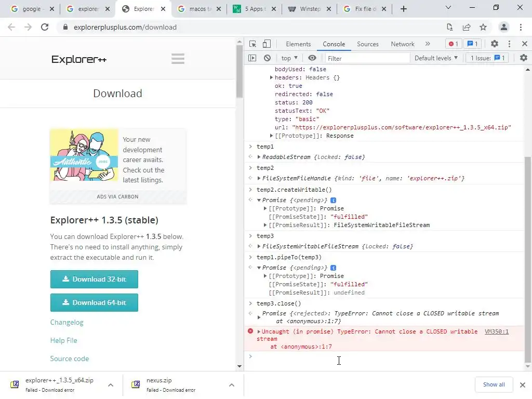Switch to the Elements tab

click(x=298, y=44)
